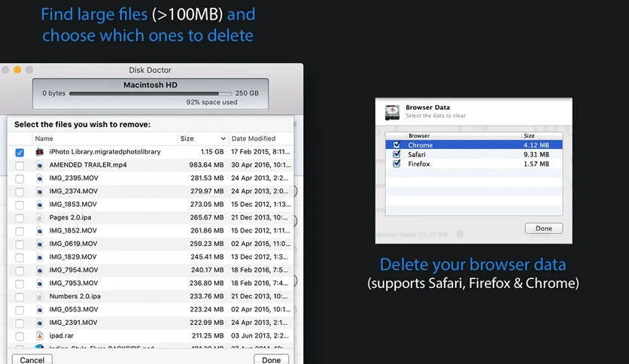Click the Macintosh HD drive title

150,85
